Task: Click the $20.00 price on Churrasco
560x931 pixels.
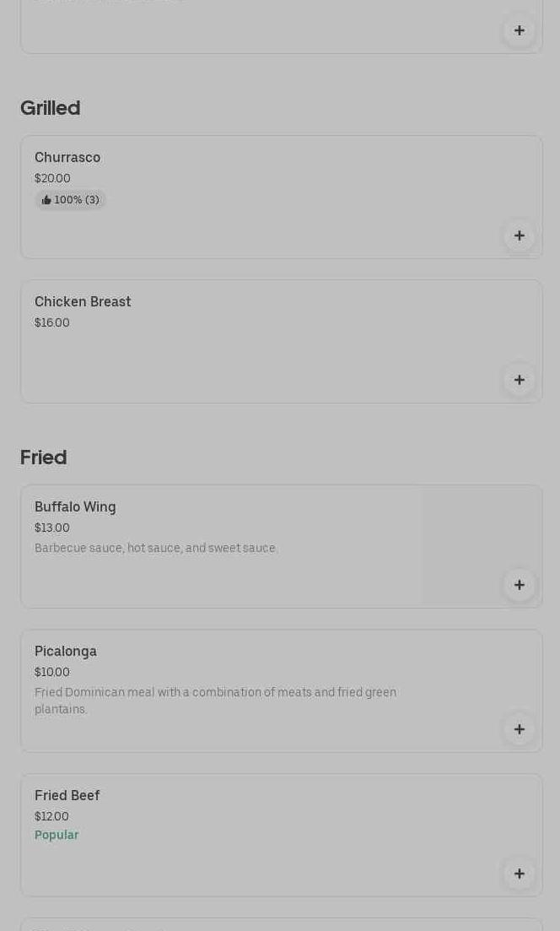Action: [52, 179]
